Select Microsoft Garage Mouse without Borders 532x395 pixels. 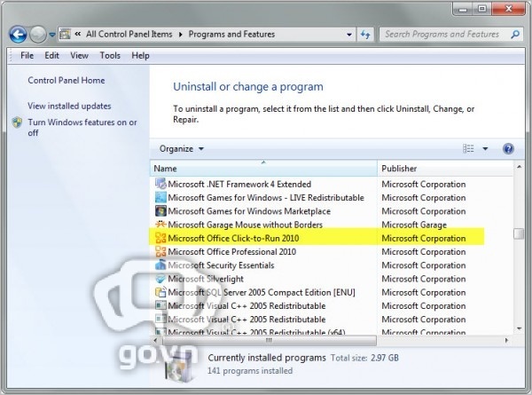pos(245,225)
